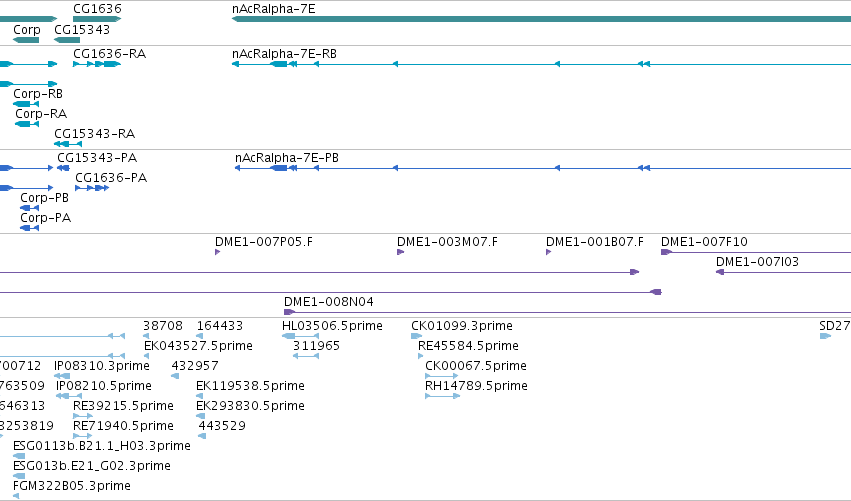Select EST RH14789.5prime
The height and width of the screenshot is (501, 851).
click(477, 386)
